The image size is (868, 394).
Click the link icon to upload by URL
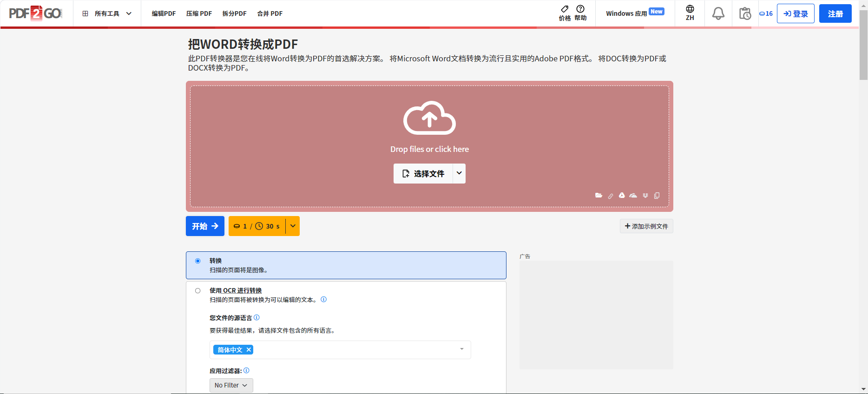(611, 196)
